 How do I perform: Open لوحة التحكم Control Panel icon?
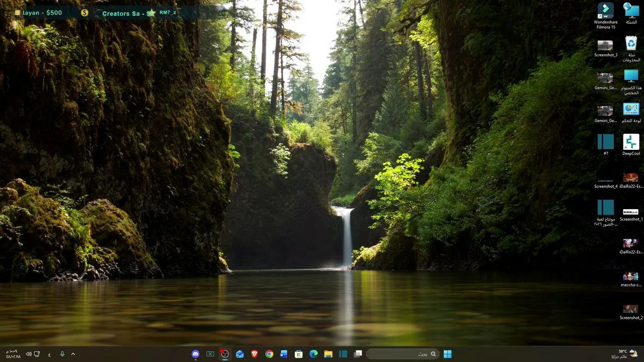tap(631, 113)
